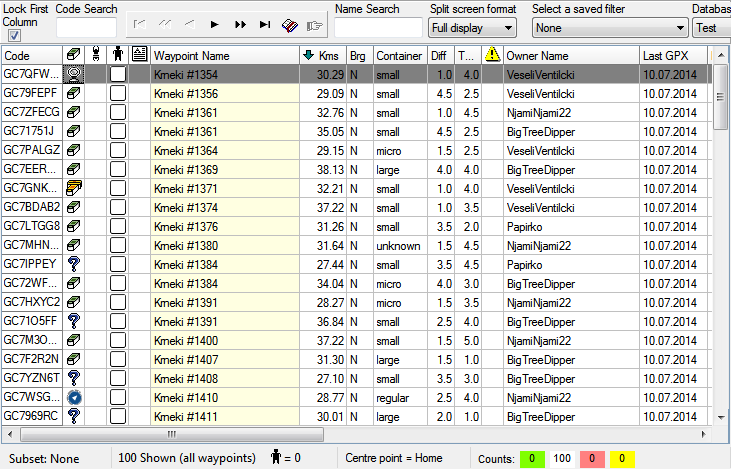Click the green count box showing 0
731x469 pixels.
[532, 459]
